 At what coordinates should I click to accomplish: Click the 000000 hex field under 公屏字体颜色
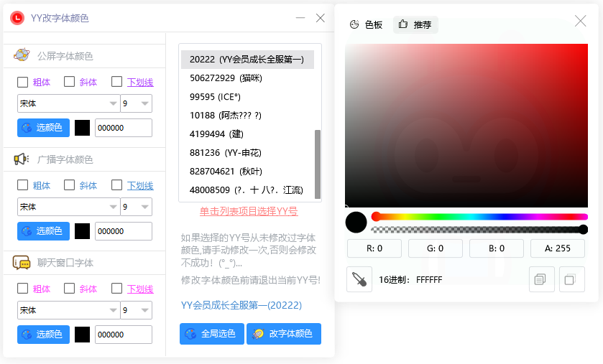(124, 128)
